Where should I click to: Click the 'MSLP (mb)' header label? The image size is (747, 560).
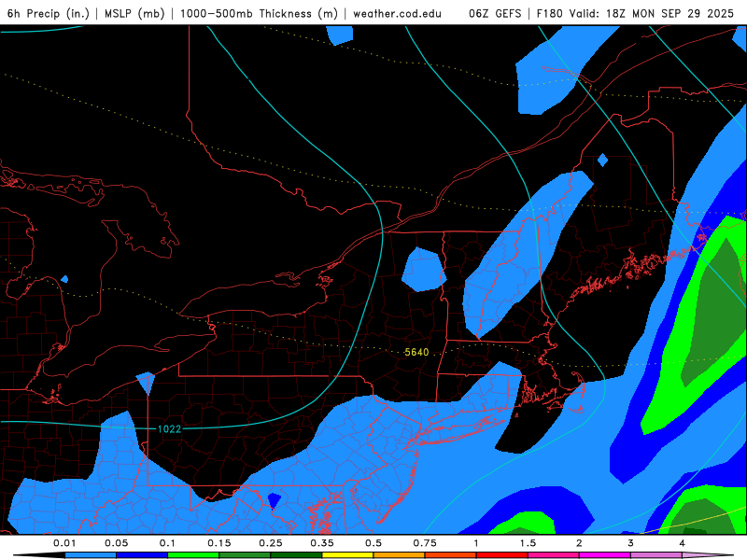(134, 13)
